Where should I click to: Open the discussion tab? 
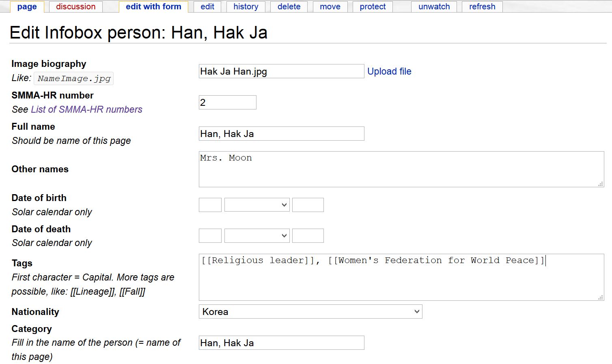tap(75, 6)
